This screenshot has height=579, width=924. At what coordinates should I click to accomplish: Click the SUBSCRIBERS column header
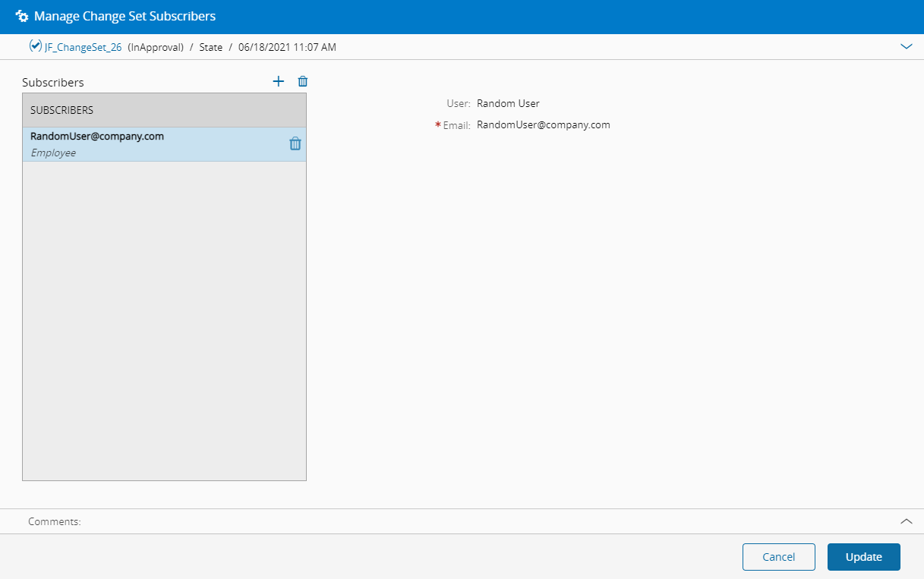[62, 110]
